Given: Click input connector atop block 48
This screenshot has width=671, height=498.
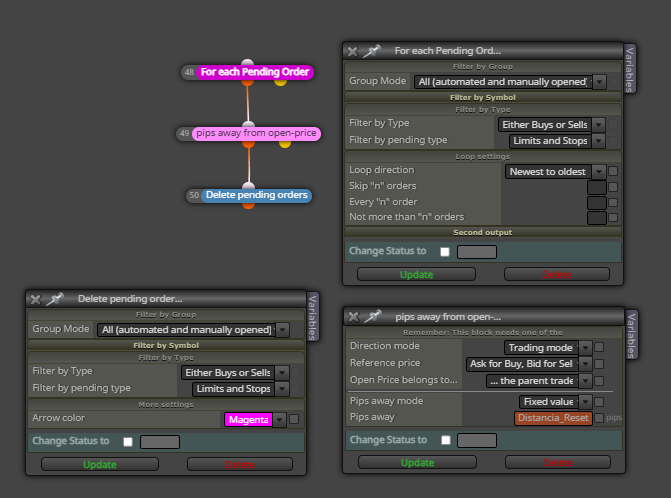Looking at the screenshot, I should point(247,63).
